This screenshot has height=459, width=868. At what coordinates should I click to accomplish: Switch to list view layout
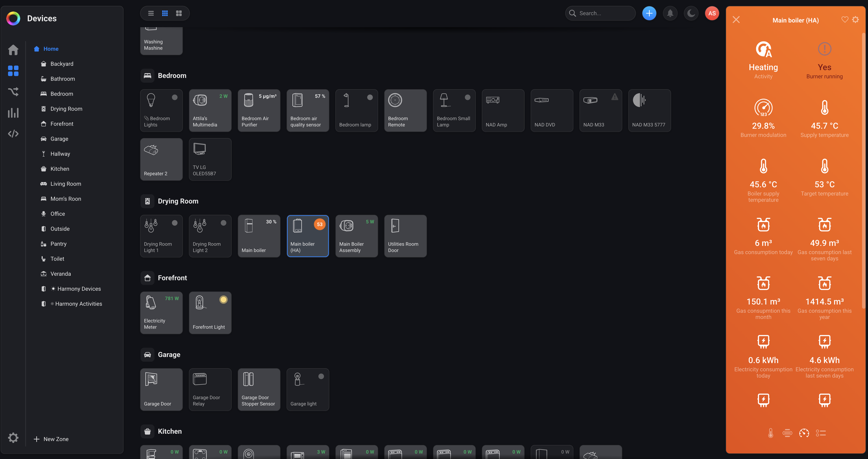151,13
